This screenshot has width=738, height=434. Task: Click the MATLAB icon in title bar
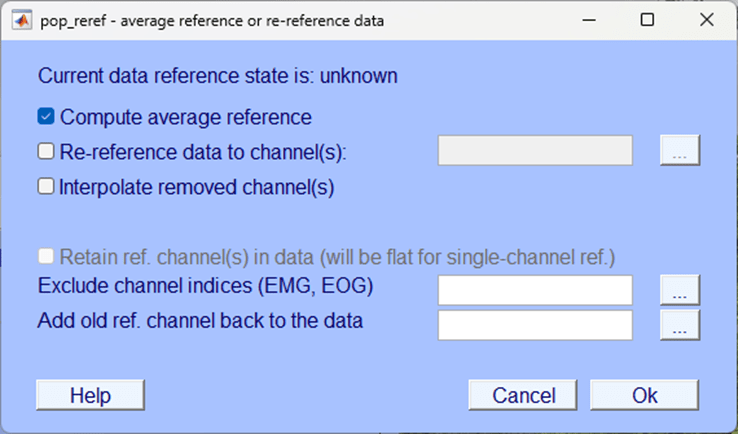coord(21,20)
